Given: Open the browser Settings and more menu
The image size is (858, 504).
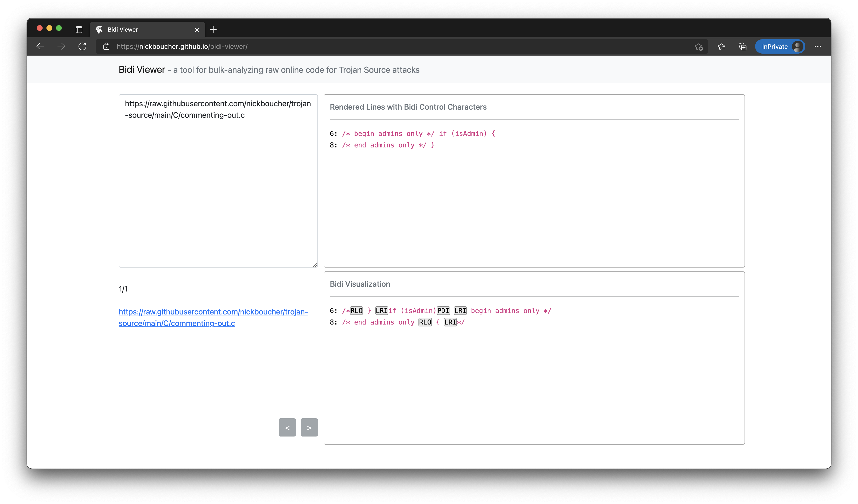Looking at the screenshot, I should [x=818, y=47].
